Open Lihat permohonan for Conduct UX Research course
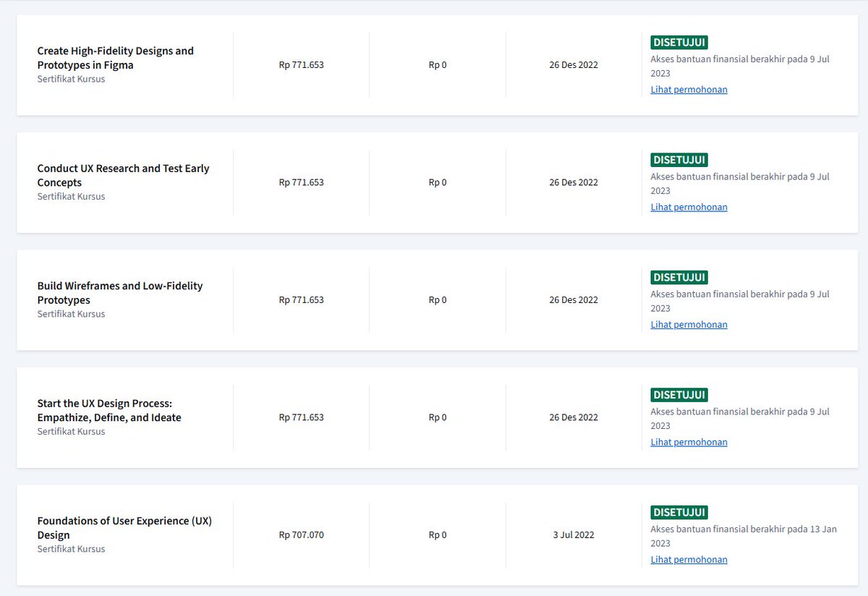 689,207
